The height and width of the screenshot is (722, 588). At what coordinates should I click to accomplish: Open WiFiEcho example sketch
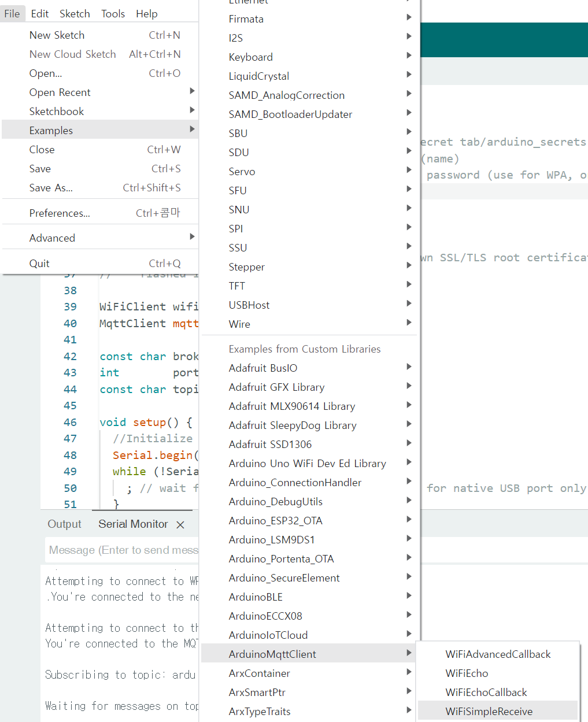(498, 673)
